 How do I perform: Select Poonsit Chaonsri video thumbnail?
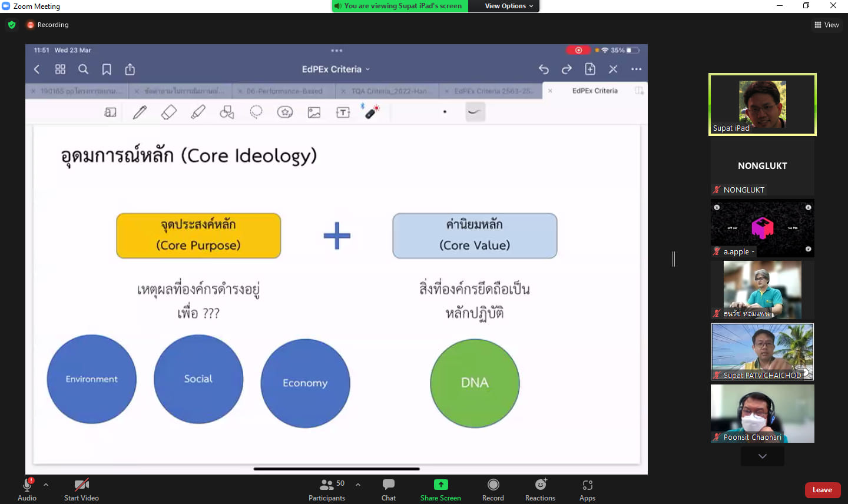coord(763,413)
